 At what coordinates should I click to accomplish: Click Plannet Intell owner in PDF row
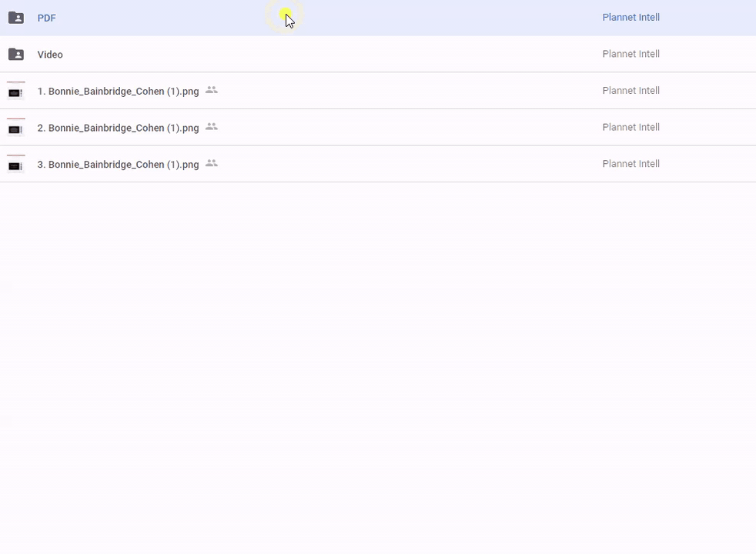631,18
